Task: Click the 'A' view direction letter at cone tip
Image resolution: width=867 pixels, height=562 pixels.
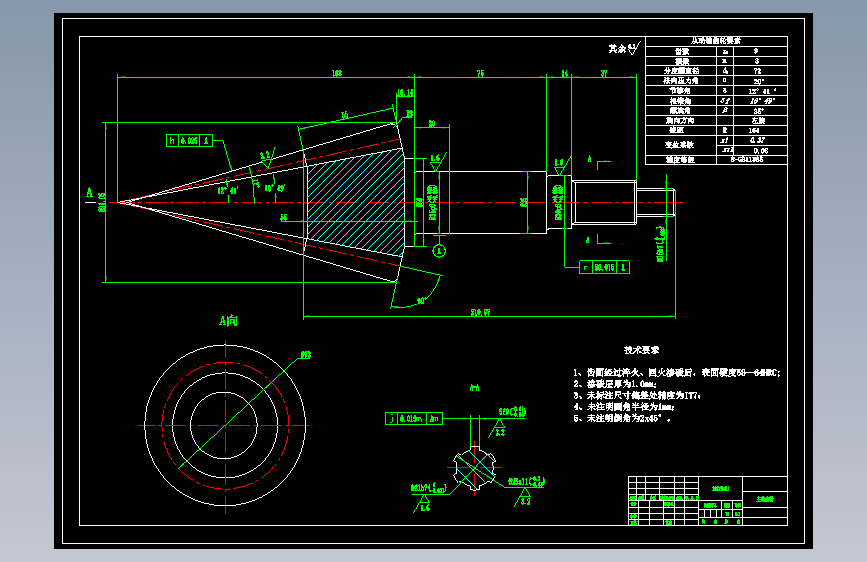Action: pyautogui.click(x=90, y=193)
